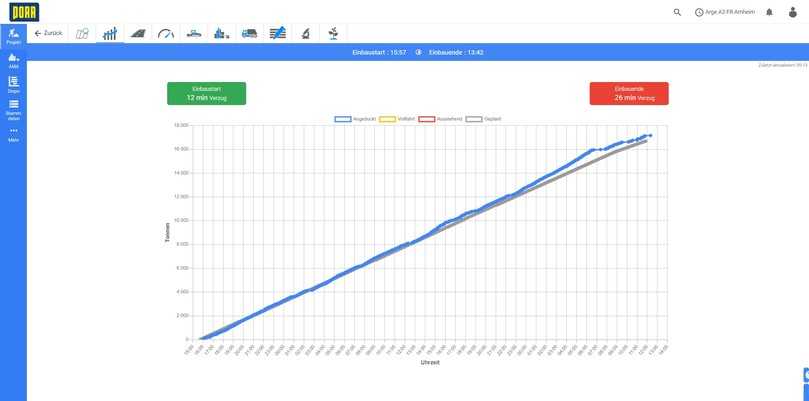Open the map view icon in toolbar
This screenshot has height=401, width=809.
click(82, 33)
